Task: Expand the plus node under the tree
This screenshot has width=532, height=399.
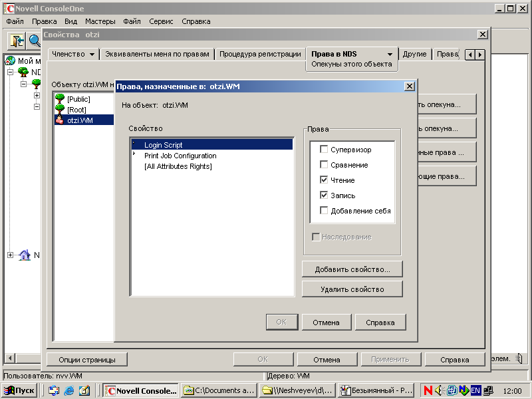Action: [x=37, y=95]
